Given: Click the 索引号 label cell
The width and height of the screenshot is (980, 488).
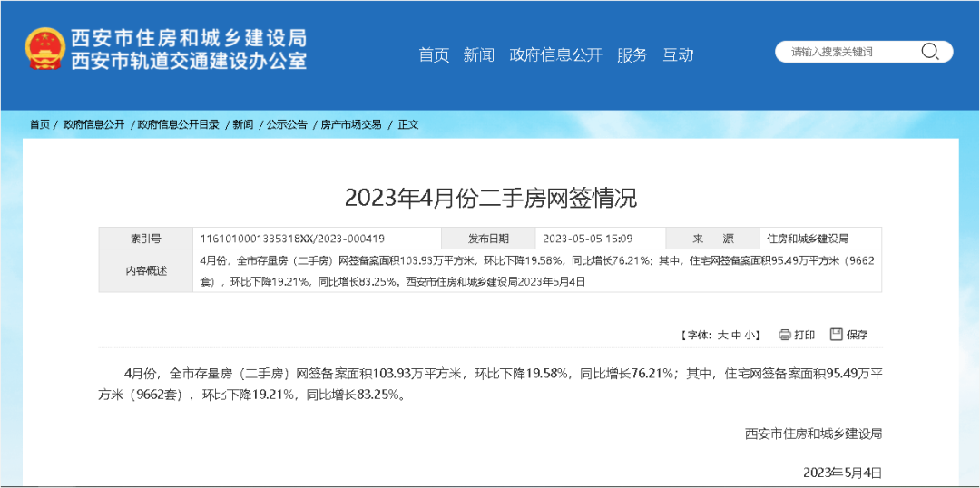Looking at the screenshot, I should point(145,239).
